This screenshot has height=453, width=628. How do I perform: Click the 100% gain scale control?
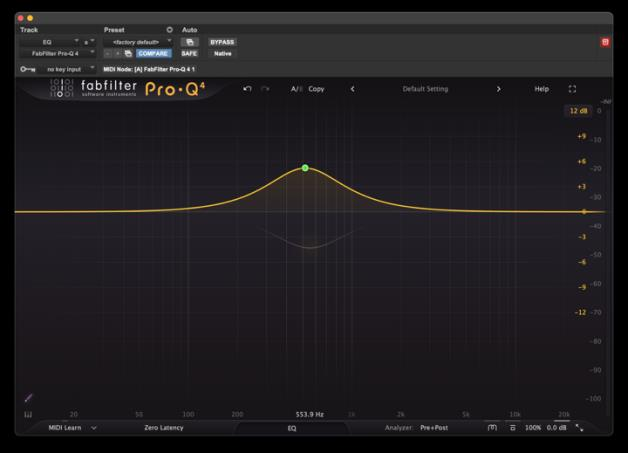[533, 428]
